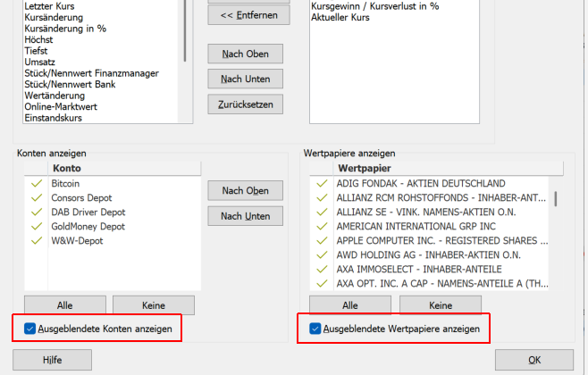Move account up with 'Nach Oben'
This screenshot has width=588, height=375.
tap(245, 190)
